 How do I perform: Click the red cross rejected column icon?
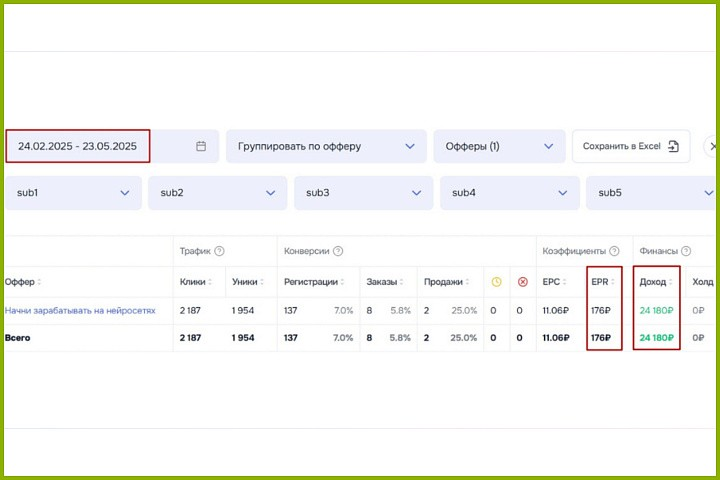(522, 282)
